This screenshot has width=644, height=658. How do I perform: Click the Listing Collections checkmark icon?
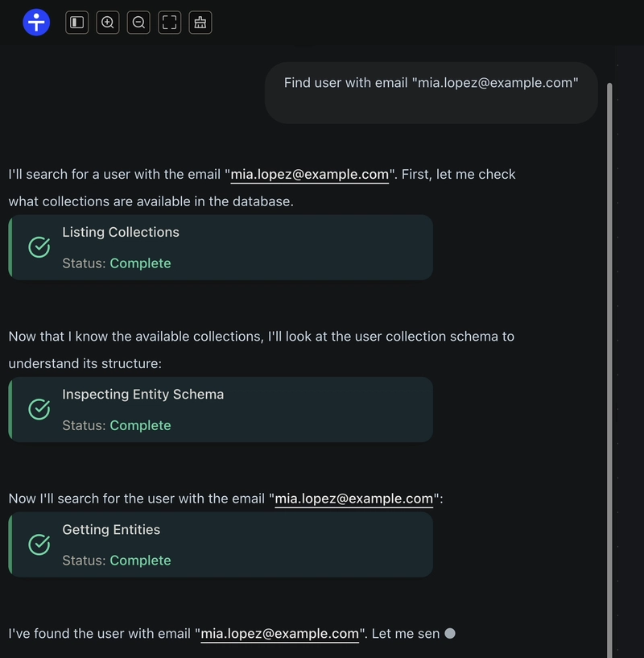(39, 247)
